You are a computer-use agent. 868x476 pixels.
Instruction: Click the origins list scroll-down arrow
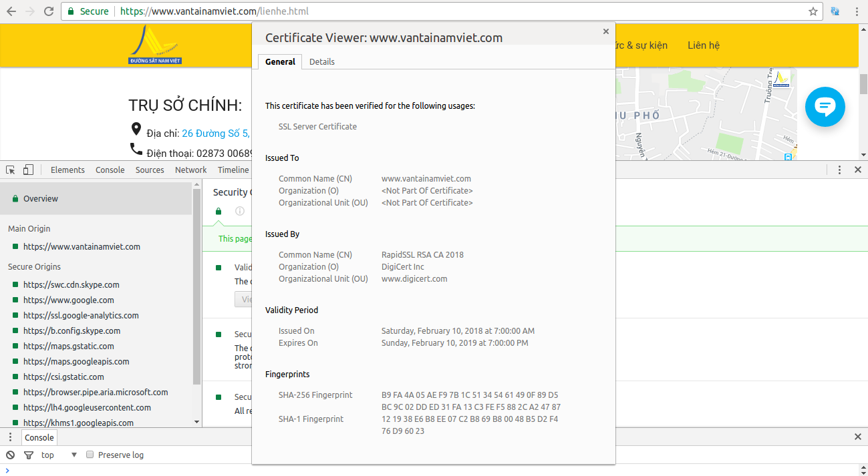[196, 421]
